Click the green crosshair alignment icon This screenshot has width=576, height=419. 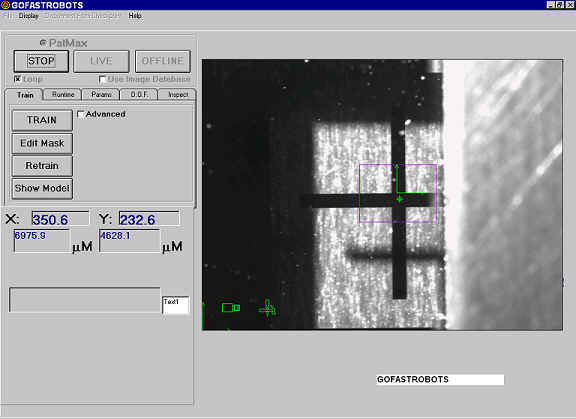click(x=267, y=308)
